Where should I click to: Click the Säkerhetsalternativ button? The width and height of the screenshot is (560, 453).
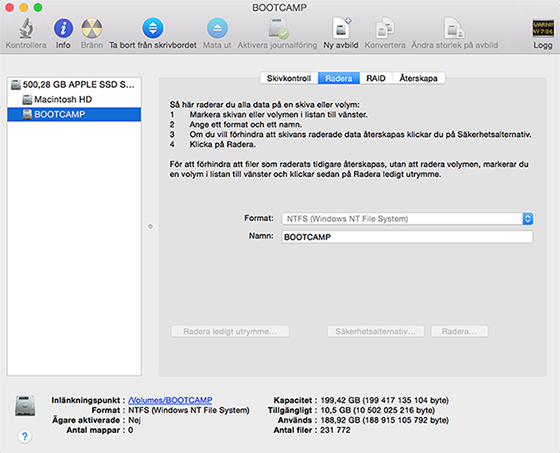(375, 332)
